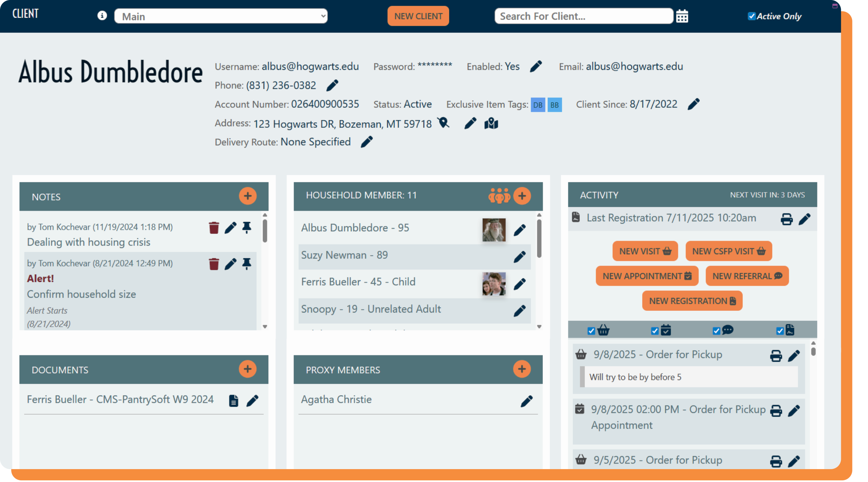The image size is (868, 482).
Task: Add a new note with plus icon
Action: pyautogui.click(x=248, y=196)
